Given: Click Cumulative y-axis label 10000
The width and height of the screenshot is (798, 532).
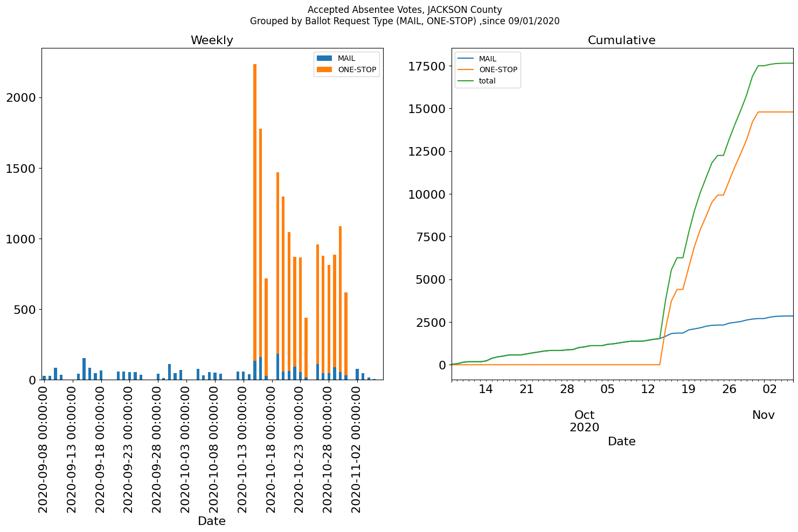Looking at the screenshot, I should tap(427, 194).
